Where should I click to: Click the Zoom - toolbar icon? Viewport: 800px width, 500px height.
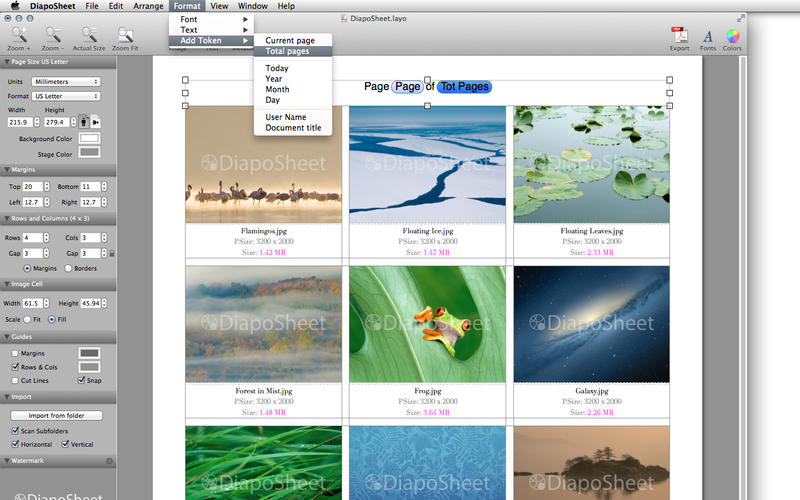click(x=53, y=35)
